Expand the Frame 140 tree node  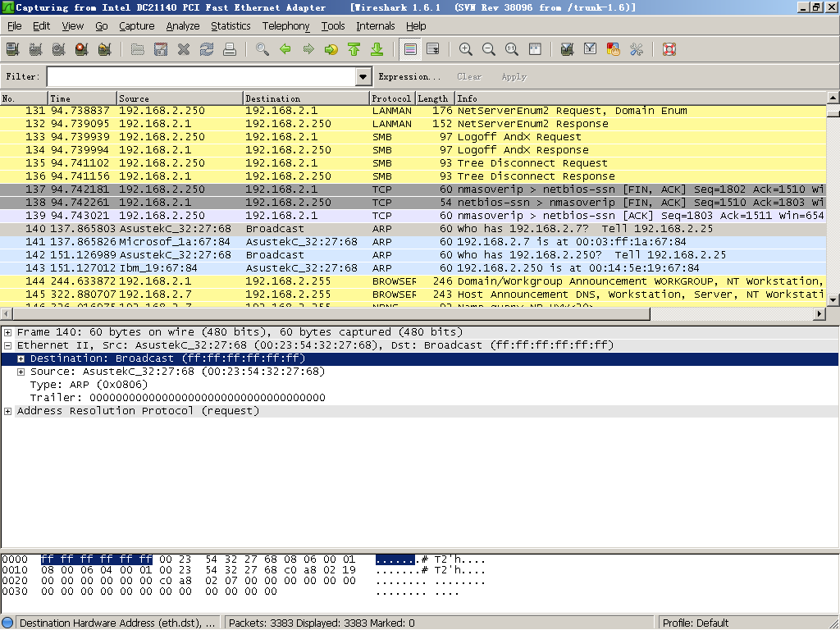[8, 333]
